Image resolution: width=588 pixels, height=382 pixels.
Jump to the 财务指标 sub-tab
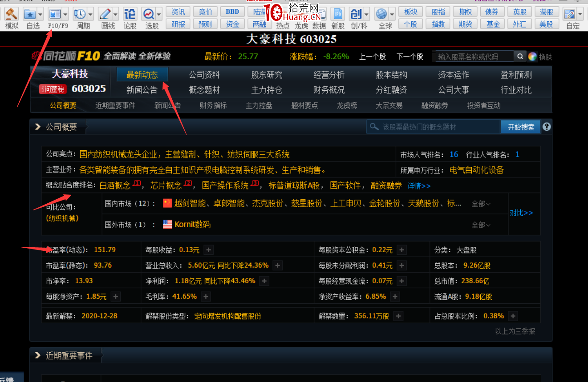[x=213, y=105]
